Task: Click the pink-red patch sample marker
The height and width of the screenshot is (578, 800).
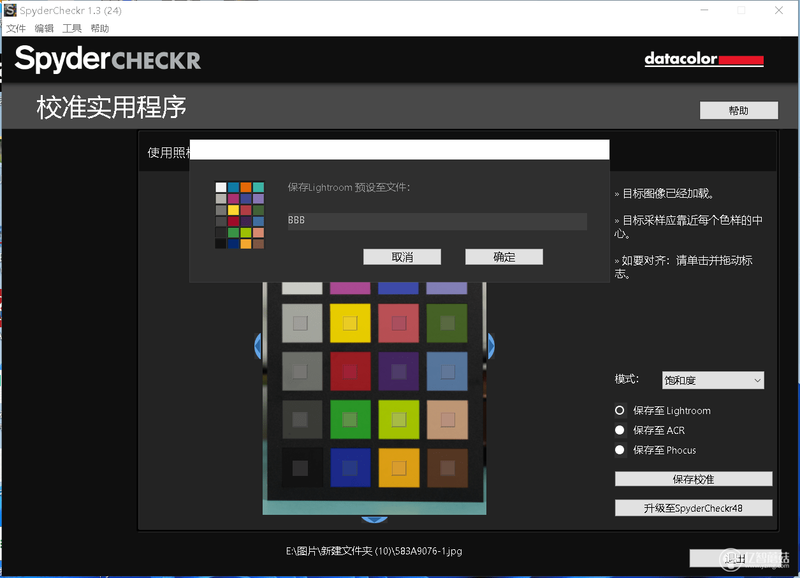Action: tap(399, 323)
